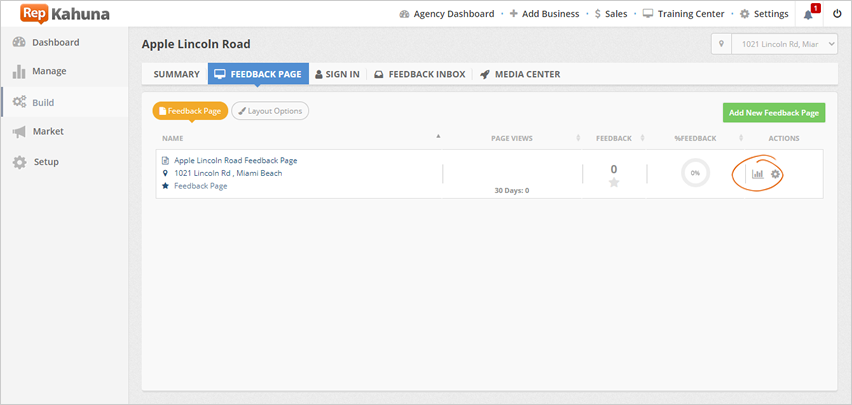The width and height of the screenshot is (852, 405).
Task: Switch to the Summary tab
Action: (176, 74)
